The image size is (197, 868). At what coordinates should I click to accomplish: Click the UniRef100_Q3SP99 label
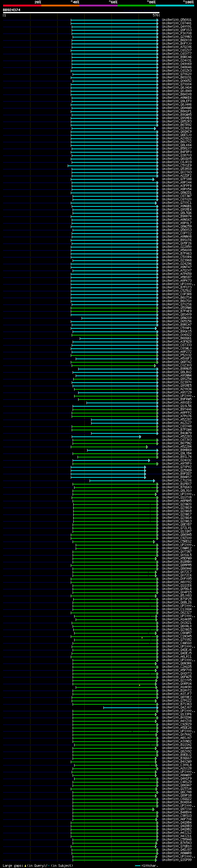tap(177, 860)
